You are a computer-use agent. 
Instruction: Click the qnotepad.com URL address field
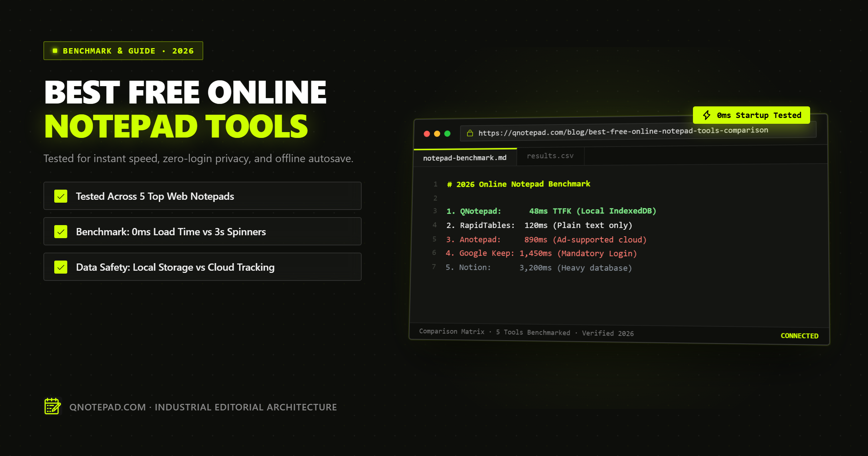[638, 131]
